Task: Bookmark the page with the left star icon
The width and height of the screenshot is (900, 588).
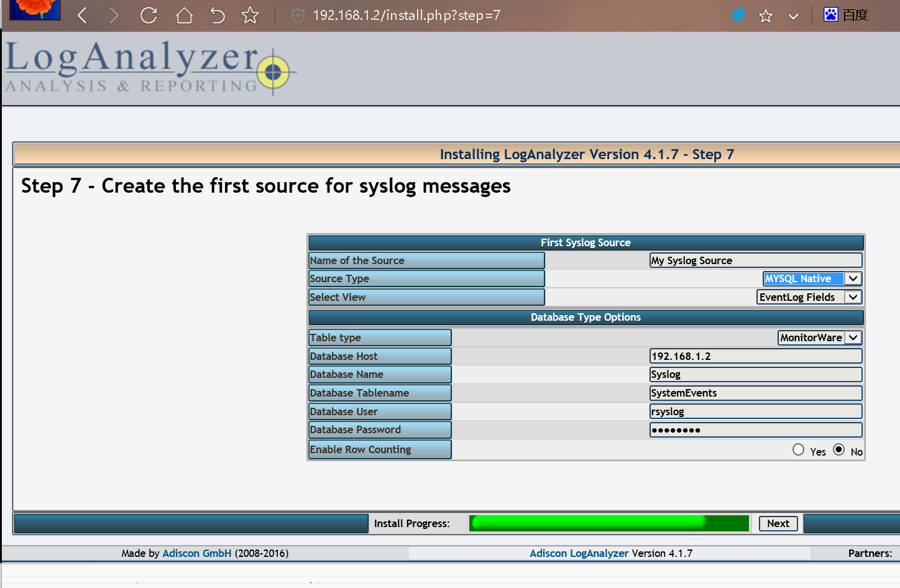Action: (250, 15)
